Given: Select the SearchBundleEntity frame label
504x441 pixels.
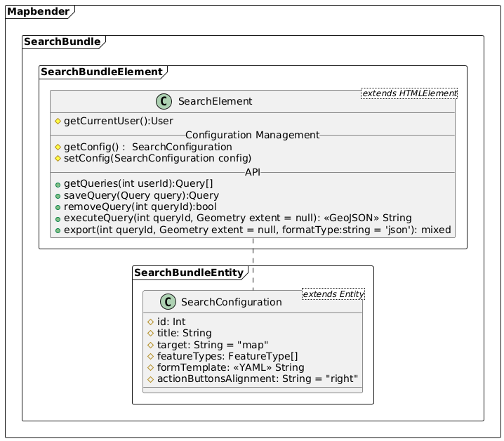Looking at the screenshot, I should [188, 272].
